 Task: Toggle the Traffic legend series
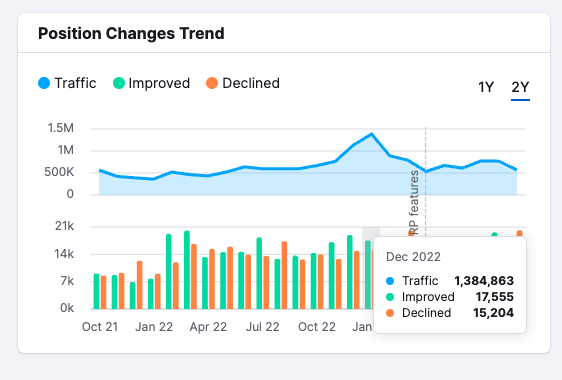click(x=67, y=83)
